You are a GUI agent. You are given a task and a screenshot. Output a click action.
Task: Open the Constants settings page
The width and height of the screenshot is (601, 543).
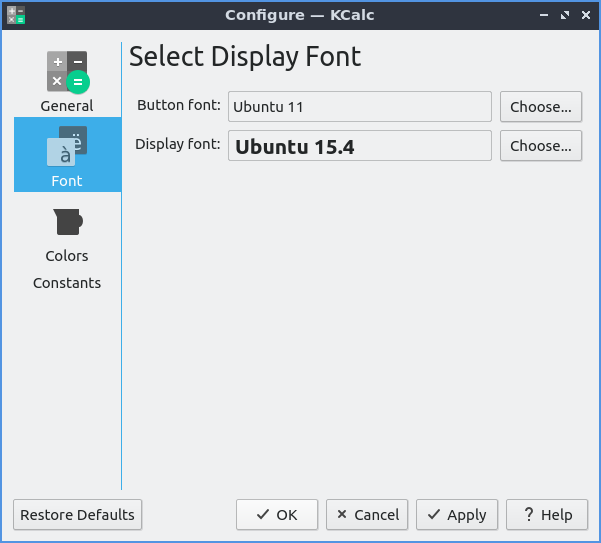[x=67, y=283]
